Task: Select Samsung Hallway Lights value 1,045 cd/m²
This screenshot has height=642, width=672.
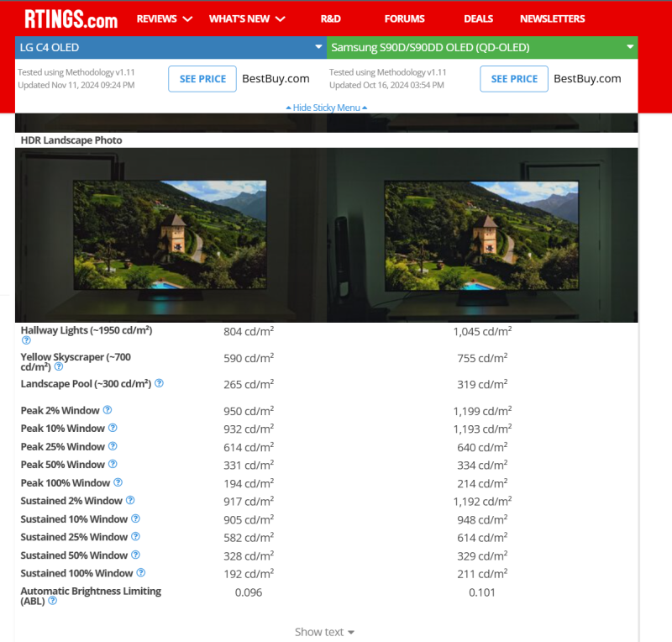Action: coord(482,331)
